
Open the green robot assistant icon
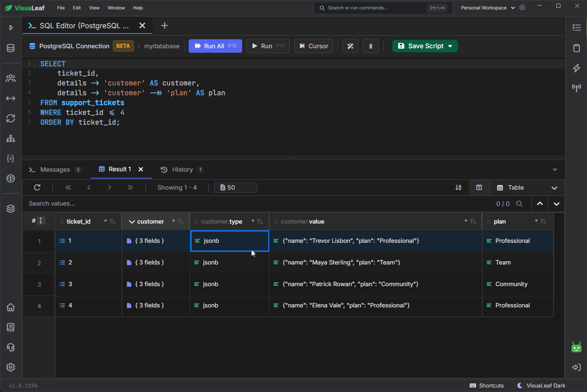click(576, 347)
